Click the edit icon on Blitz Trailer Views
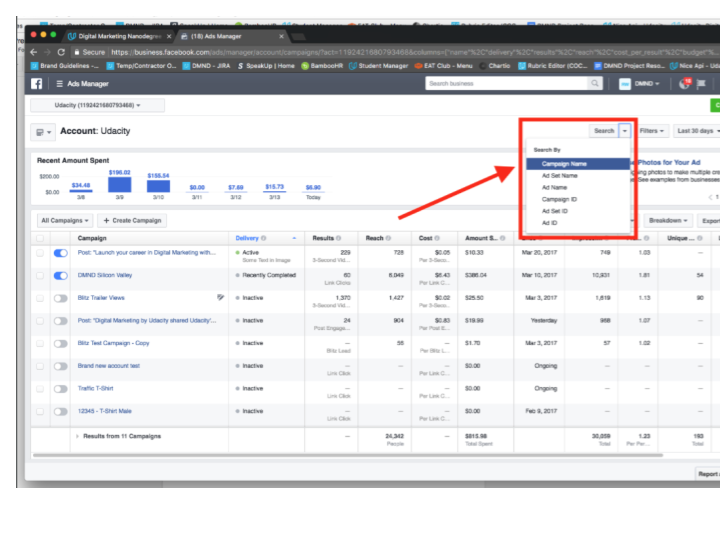Viewport: 720px width, 540px height. point(220,298)
